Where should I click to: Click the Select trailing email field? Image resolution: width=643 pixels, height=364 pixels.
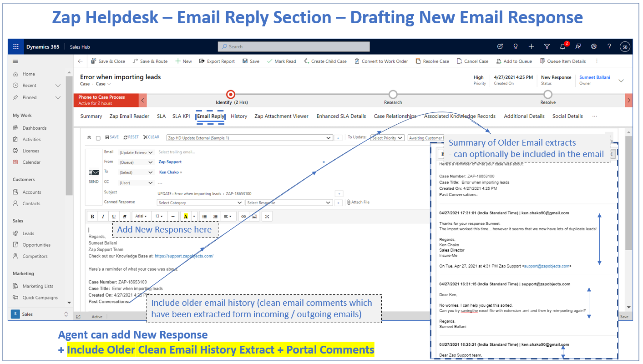coord(177,152)
